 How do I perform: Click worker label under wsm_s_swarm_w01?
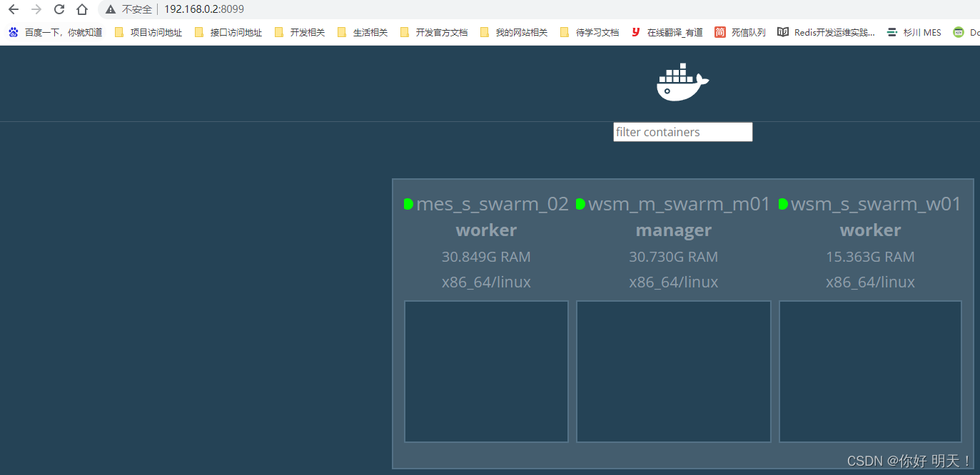(870, 230)
